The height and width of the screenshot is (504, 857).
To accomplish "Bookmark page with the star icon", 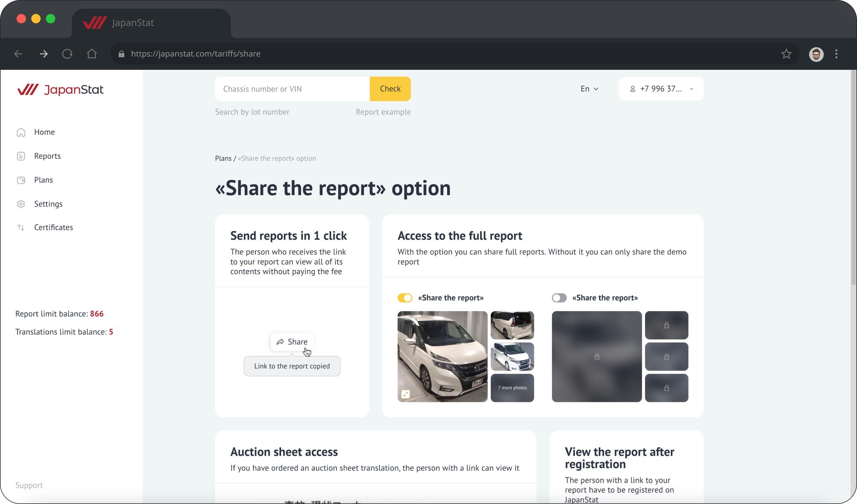I will pos(786,54).
